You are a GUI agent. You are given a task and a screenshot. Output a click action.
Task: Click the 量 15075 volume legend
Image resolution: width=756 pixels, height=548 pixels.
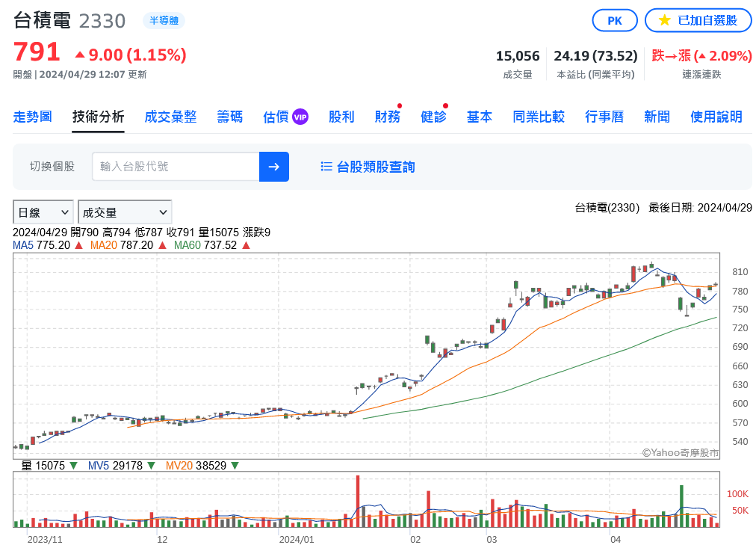(x=49, y=466)
